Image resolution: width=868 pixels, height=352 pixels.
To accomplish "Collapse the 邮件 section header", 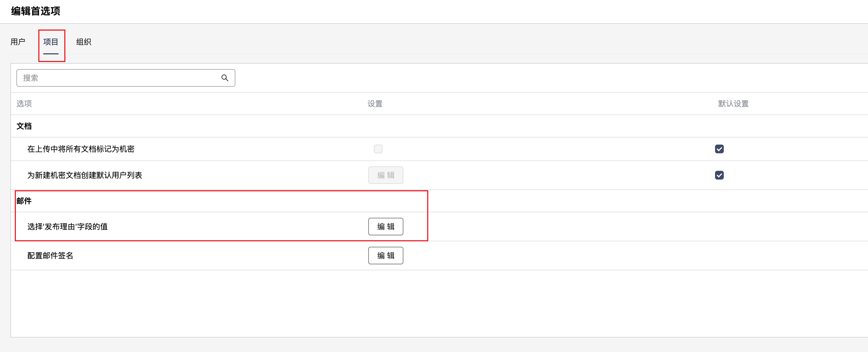I will click(24, 201).
